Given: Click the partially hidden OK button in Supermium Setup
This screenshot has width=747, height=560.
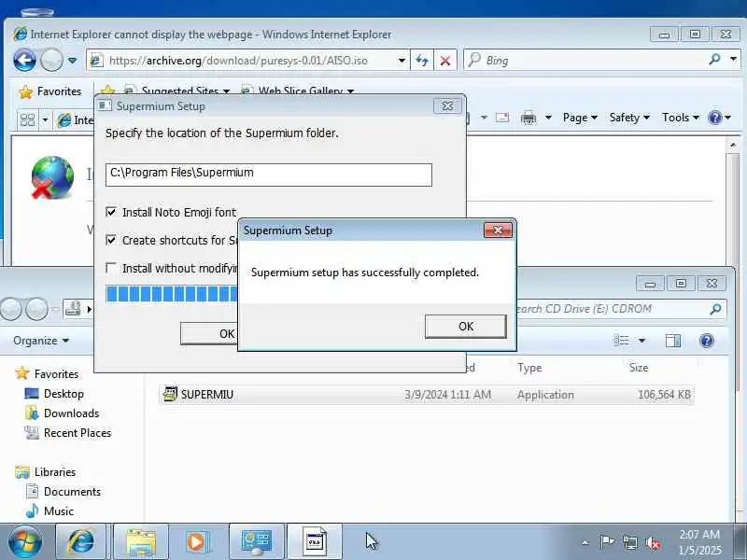Looking at the screenshot, I should click(x=209, y=333).
